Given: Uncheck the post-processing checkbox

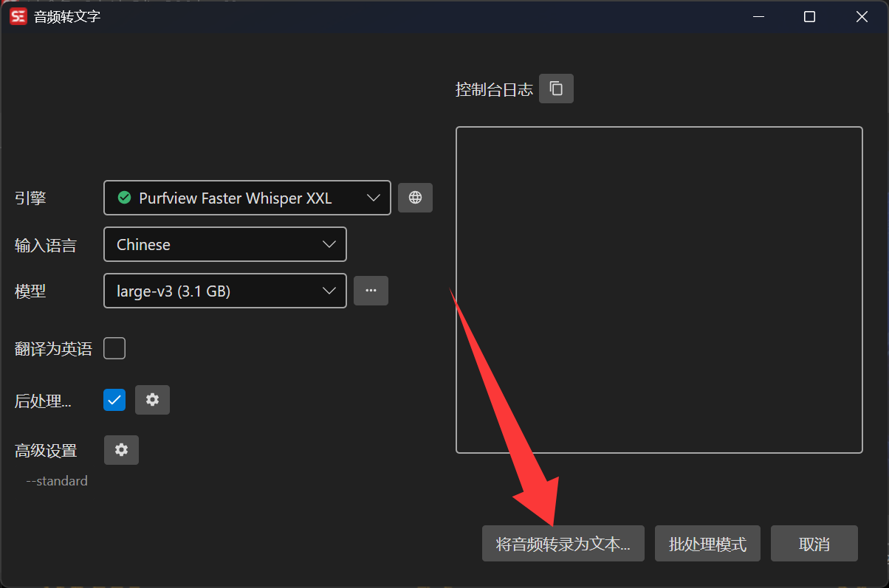Looking at the screenshot, I should coord(114,400).
